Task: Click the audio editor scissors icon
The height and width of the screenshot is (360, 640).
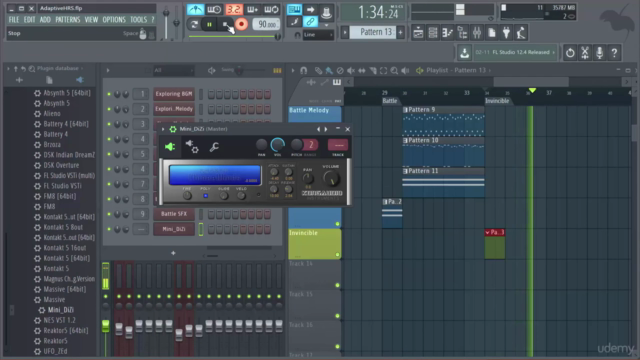Action: [x=584, y=53]
